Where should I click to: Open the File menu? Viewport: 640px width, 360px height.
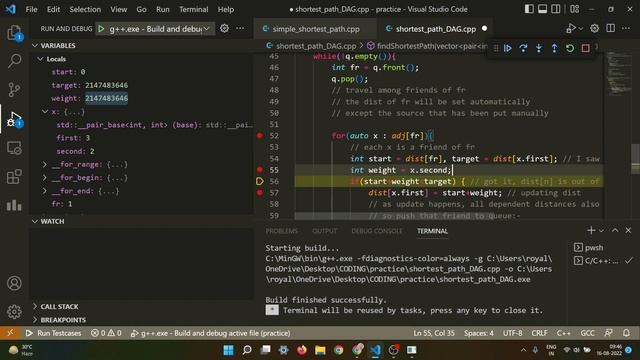point(31,9)
